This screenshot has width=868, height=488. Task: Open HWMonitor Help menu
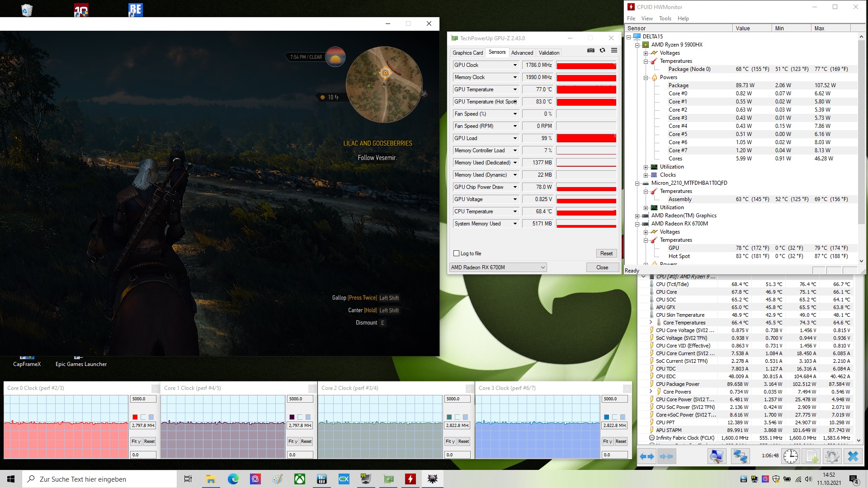[683, 19]
